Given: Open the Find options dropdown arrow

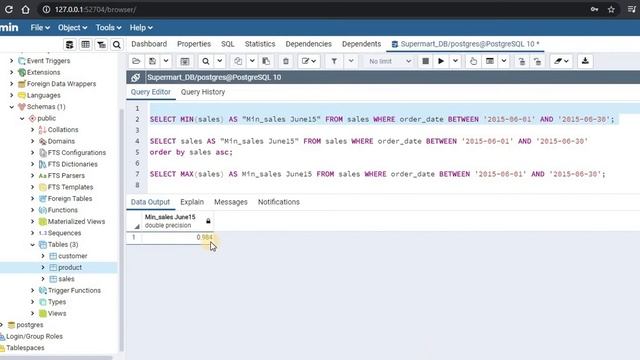Looking at the screenshot, I should tap(220, 61).
